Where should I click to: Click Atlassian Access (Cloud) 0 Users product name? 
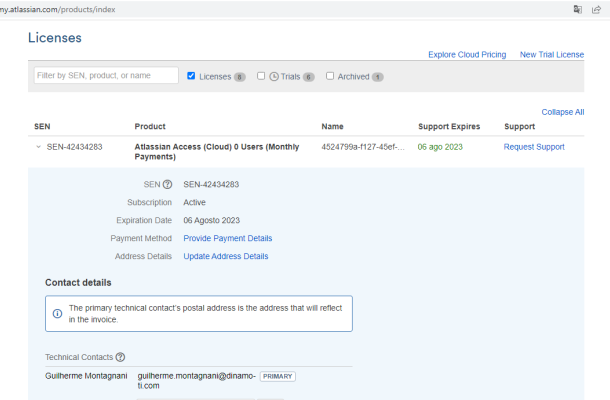[x=217, y=152]
